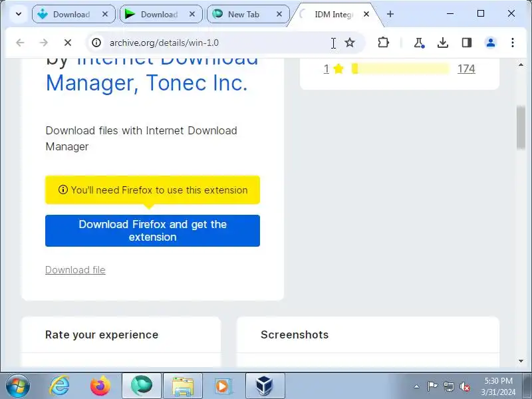Show downloads from the toolbar
Image resolution: width=532 pixels, height=399 pixels.
443,43
